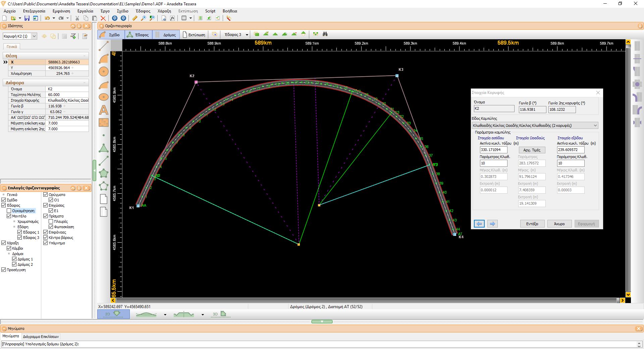Screen dimensions: 644x349
Task: Click the Save disk icon in toolbar
Action: click(27, 18)
